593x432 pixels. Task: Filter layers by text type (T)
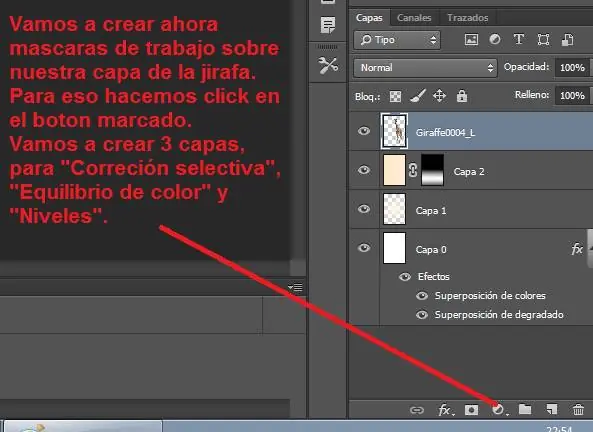coord(519,39)
